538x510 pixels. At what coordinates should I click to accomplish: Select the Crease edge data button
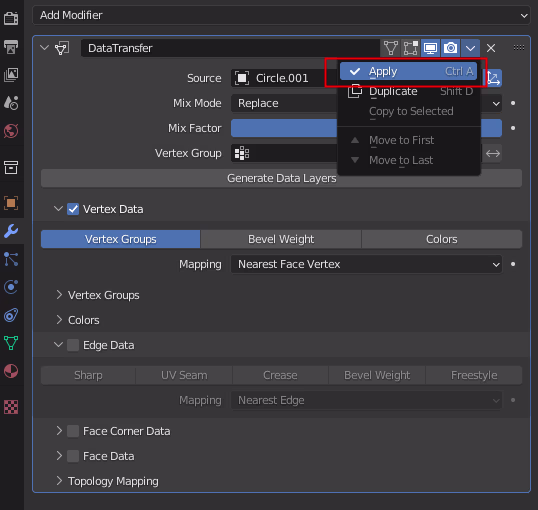pos(280,375)
